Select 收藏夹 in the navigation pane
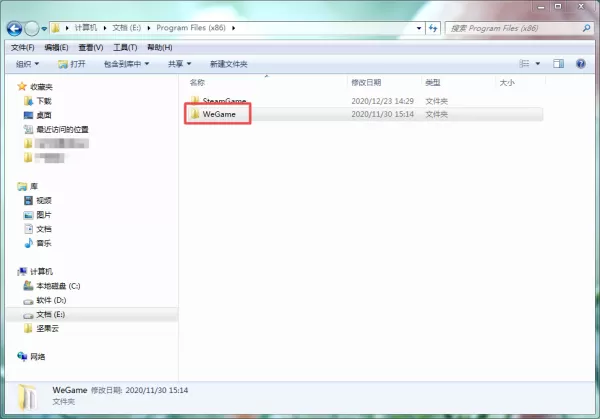This screenshot has width=600, height=419. (x=41, y=87)
